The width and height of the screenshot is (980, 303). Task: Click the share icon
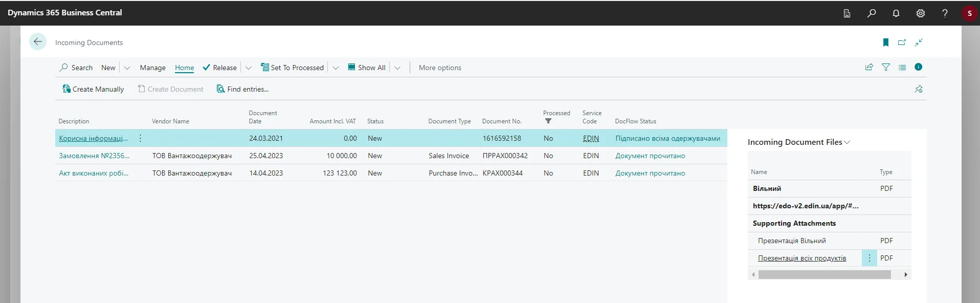coord(869,67)
